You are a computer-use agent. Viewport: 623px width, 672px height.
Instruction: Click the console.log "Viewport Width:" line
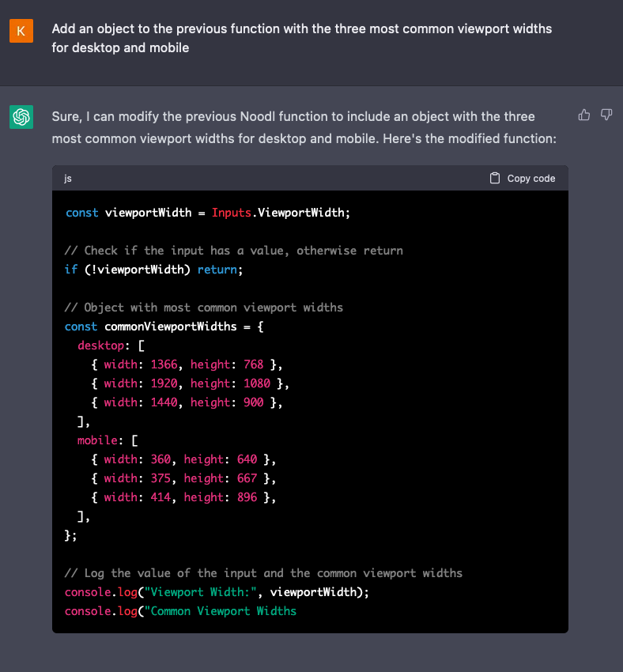217,592
